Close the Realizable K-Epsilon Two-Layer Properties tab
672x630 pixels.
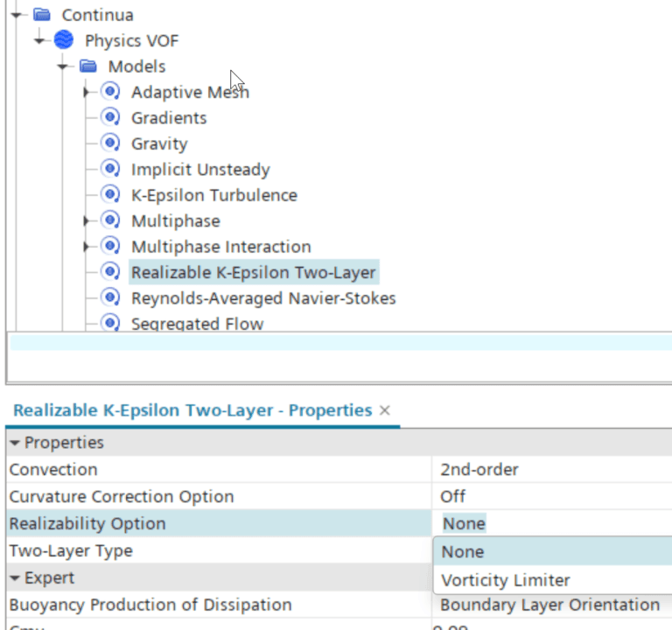pyautogui.click(x=385, y=410)
